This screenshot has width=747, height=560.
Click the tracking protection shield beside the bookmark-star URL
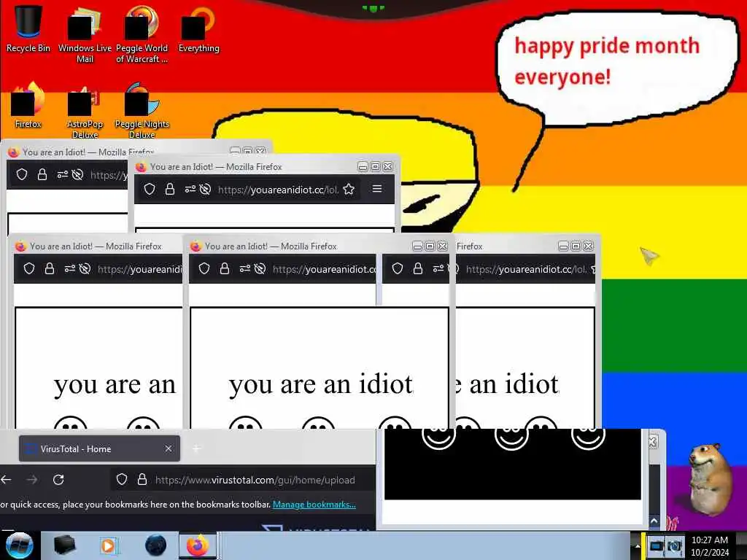[x=150, y=190]
